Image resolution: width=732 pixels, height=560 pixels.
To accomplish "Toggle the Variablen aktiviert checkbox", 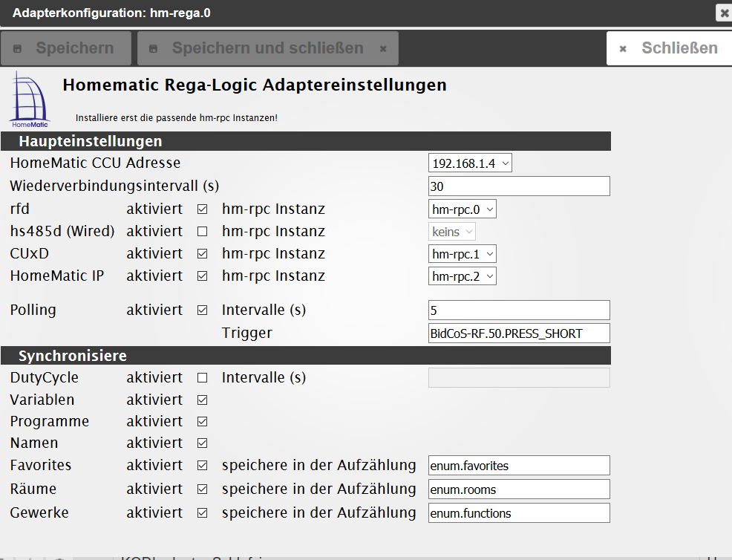I will point(202,400).
